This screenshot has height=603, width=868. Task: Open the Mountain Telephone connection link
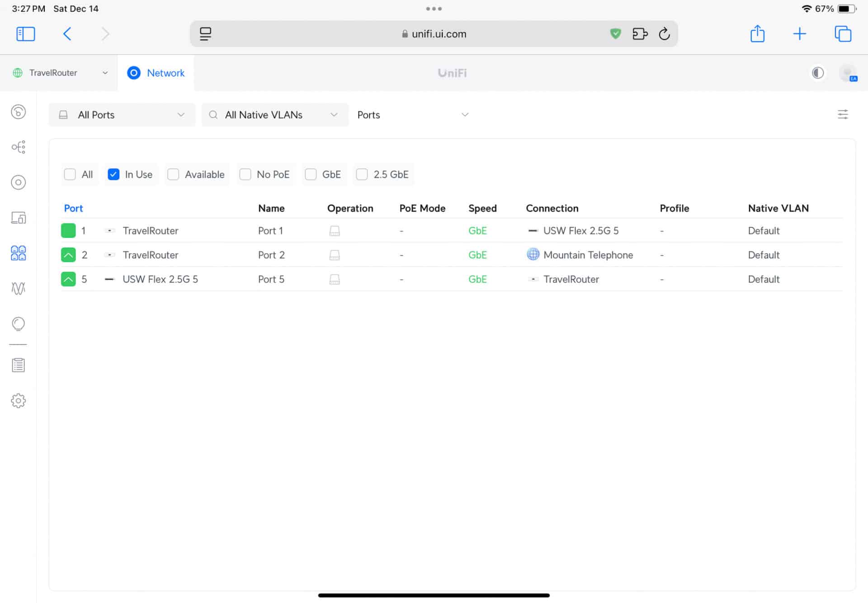tap(588, 255)
